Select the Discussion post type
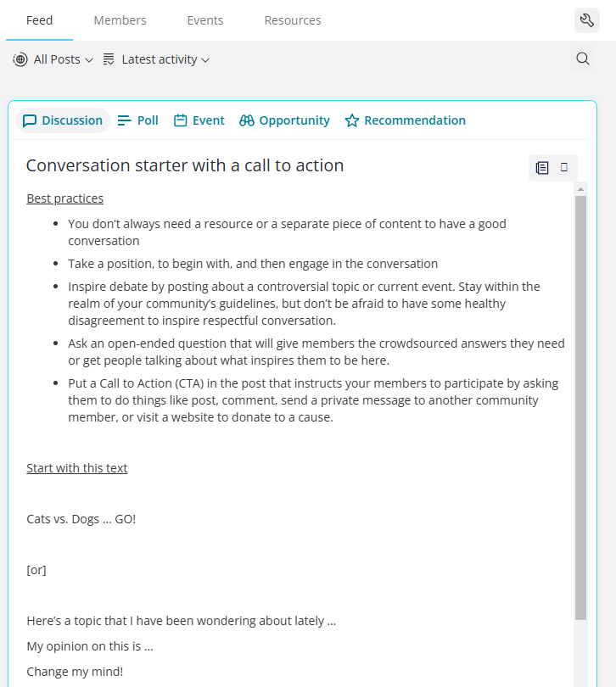This screenshot has height=687, width=616. (x=63, y=120)
